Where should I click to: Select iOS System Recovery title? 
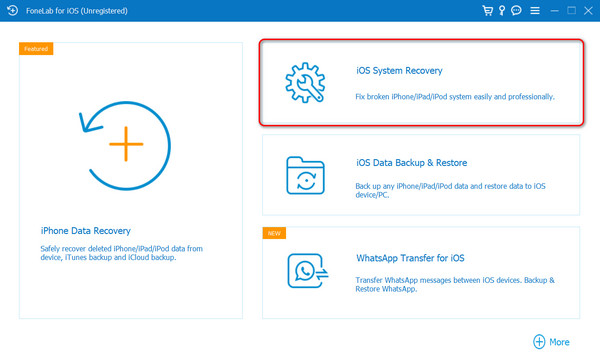coord(399,71)
